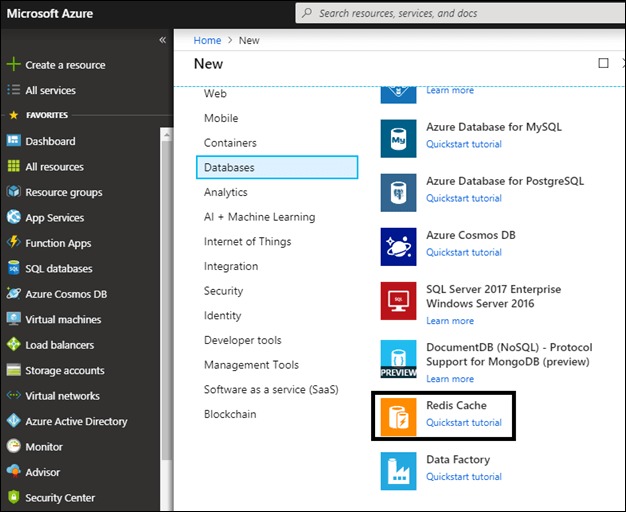626x512 pixels.
Task: Click the Data Factory icon
Action: pos(398,471)
